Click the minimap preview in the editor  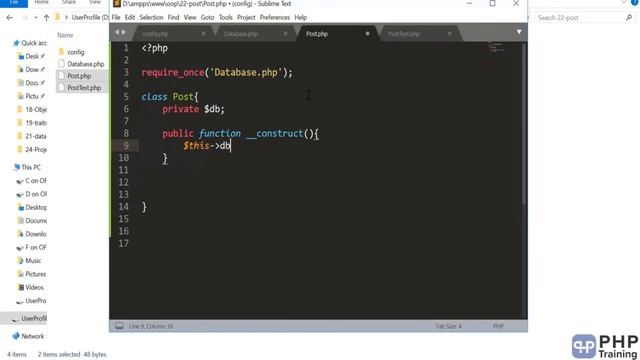click(x=496, y=47)
